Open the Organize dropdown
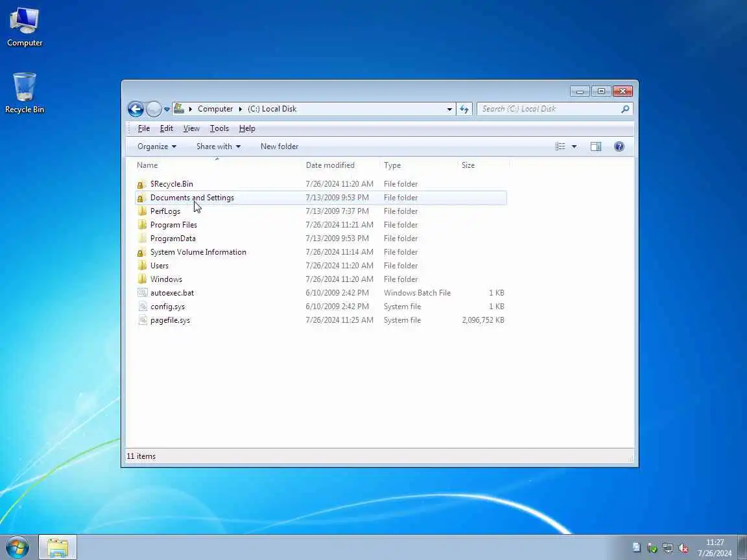This screenshot has height=560, width=747. pos(157,146)
